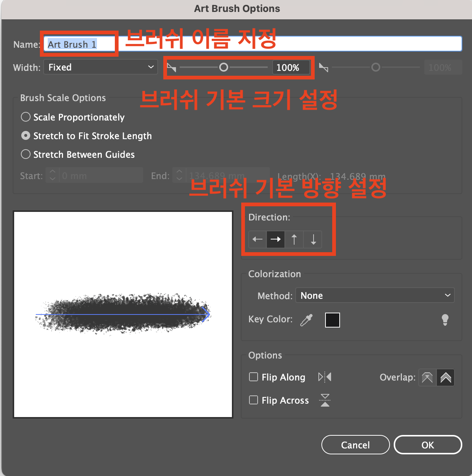
Task: Click the brush width slider knob
Action: click(x=224, y=67)
